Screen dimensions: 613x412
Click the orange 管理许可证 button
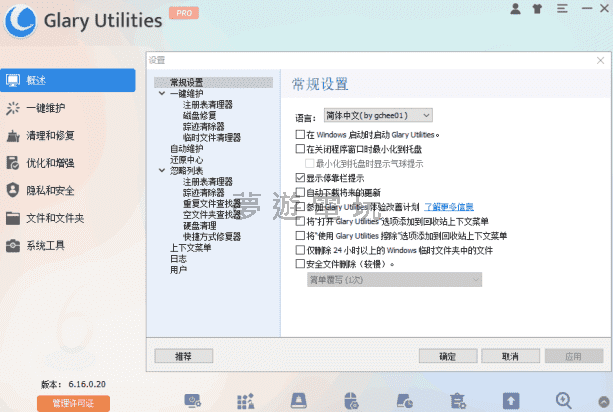66,402
